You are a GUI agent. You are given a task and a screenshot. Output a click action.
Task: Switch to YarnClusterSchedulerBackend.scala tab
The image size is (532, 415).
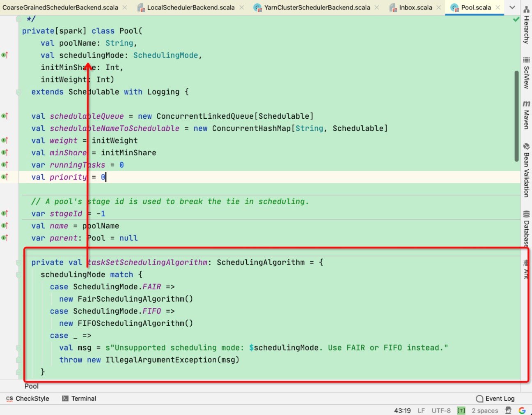click(x=317, y=7)
